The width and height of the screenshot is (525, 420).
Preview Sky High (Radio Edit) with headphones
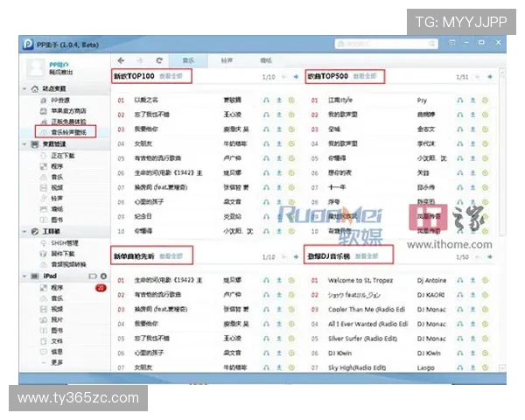[460, 367]
